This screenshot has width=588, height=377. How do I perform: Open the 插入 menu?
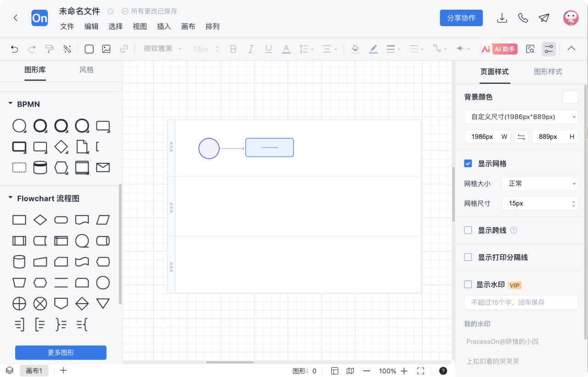tap(164, 27)
